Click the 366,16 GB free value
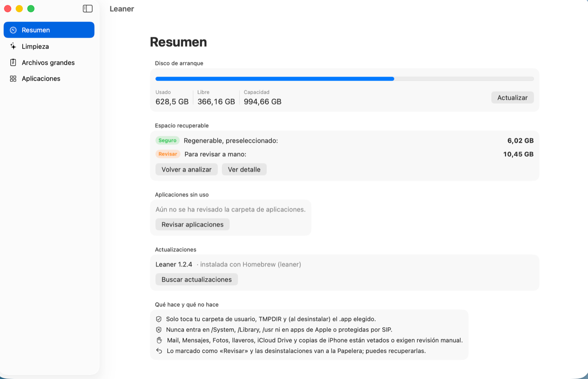This screenshot has width=588, height=379. point(216,102)
